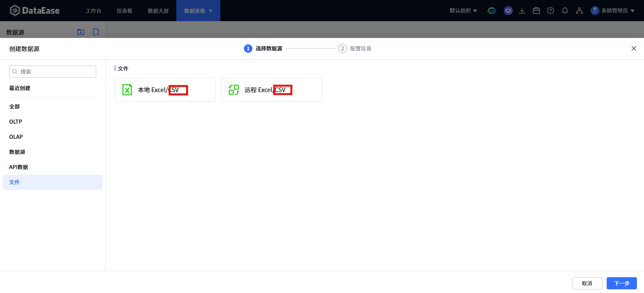Close the create data source dialog
Screen dimensions: 644x293
(x=634, y=48)
